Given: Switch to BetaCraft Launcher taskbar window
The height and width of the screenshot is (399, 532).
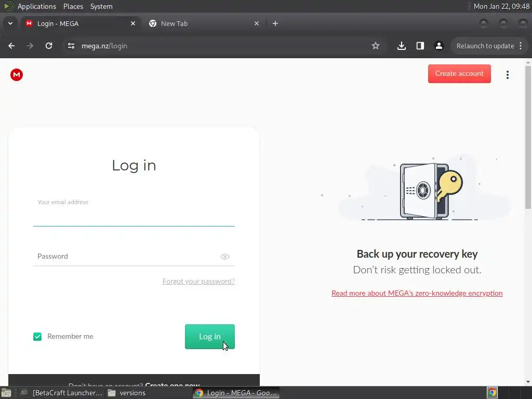Looking at the screenshot, I should [61, 393].
